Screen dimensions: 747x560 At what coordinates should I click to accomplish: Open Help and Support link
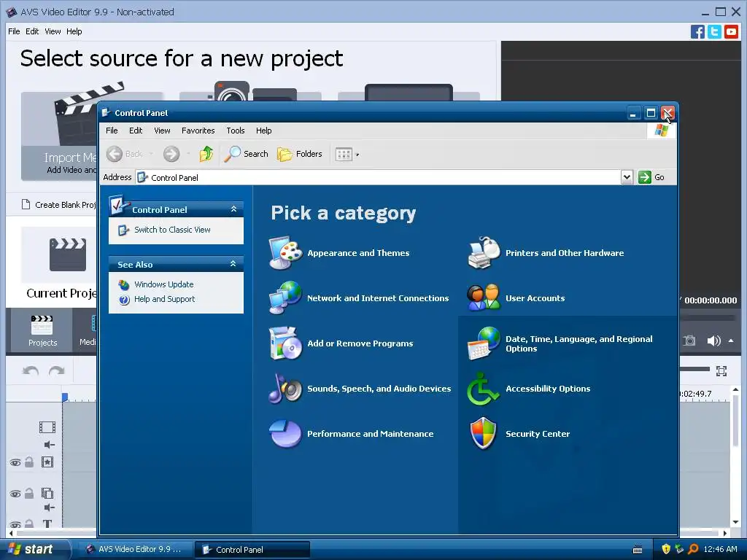click(x=164, y=299)
